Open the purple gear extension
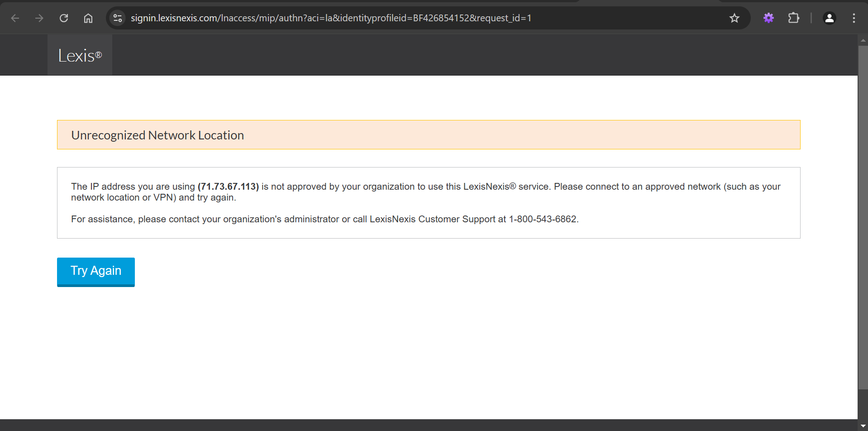 click(768, 18)
